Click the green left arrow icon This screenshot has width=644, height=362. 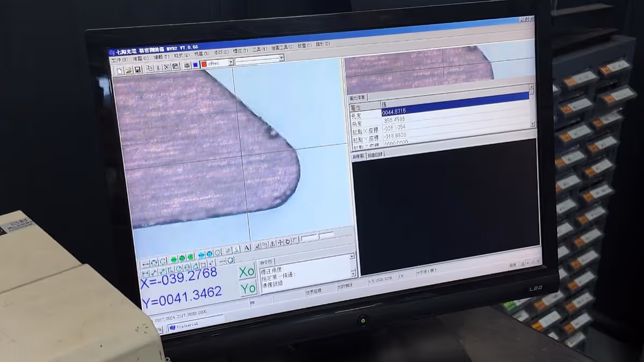(x=173, y=259)
